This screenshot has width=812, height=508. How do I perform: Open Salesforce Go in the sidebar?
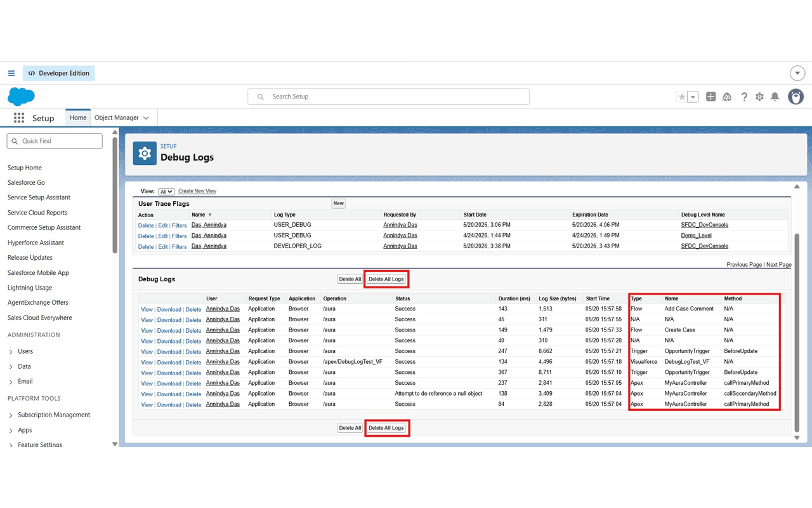click(26, 182)
